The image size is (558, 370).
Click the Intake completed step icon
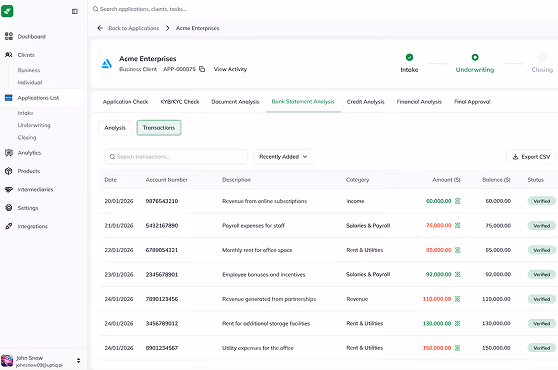(x=409, y=57)
